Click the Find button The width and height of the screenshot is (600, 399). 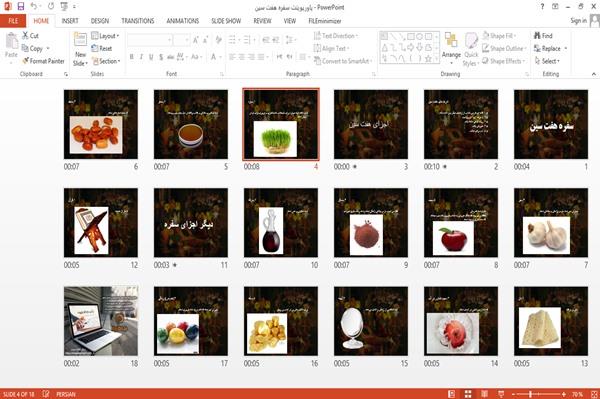coord(543,36)
